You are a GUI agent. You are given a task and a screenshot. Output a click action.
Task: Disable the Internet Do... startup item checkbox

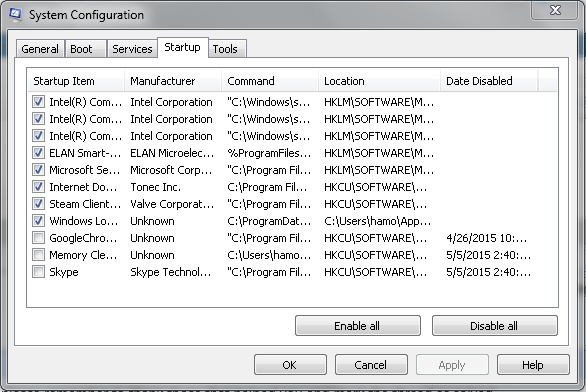pos(38,186)
